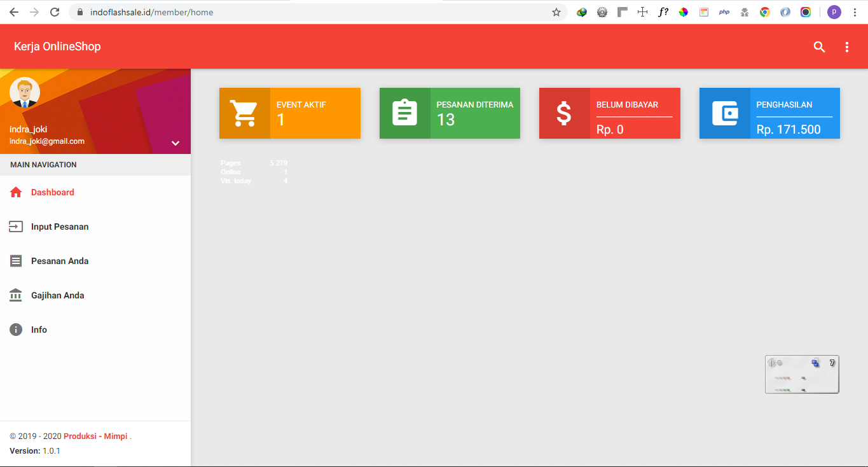Bookmark this page with the star icon
The width and height of the screenshot is (868, 467).
556,12
